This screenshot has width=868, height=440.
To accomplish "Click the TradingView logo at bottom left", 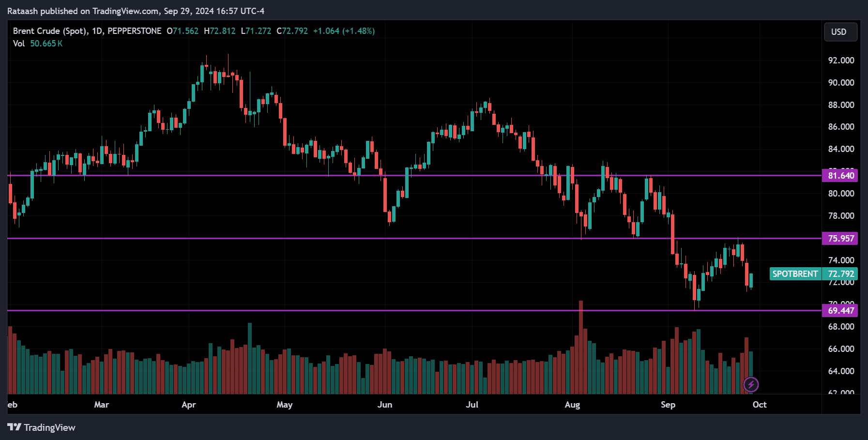I will click(x=41, y=428).
